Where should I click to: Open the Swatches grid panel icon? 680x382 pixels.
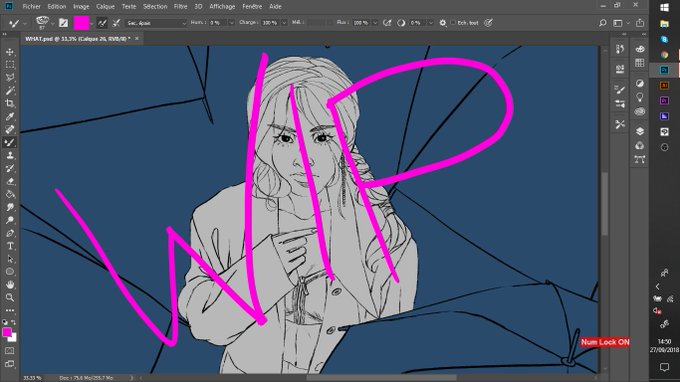pyautogui.click(x=640, y=63)
